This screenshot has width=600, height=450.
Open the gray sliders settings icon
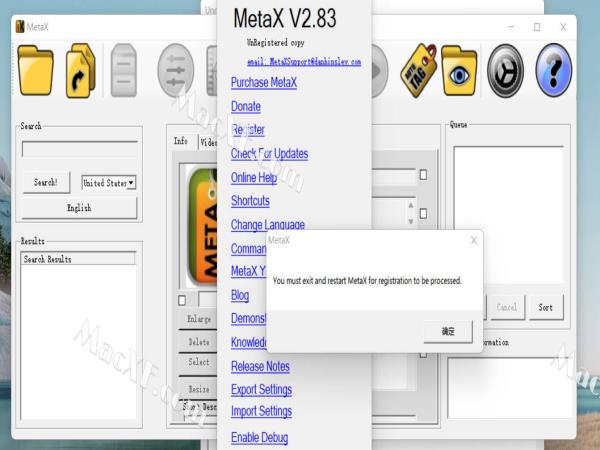176,70
